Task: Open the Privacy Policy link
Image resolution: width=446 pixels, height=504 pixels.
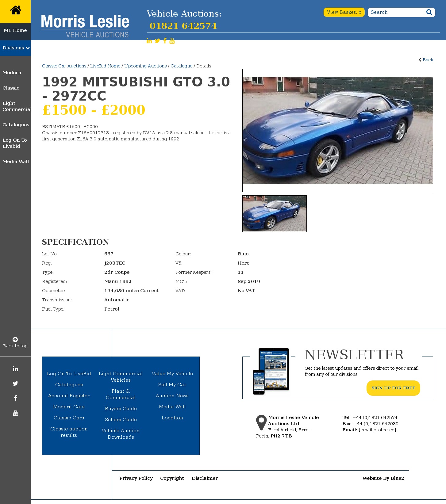Action: point(136,478)
